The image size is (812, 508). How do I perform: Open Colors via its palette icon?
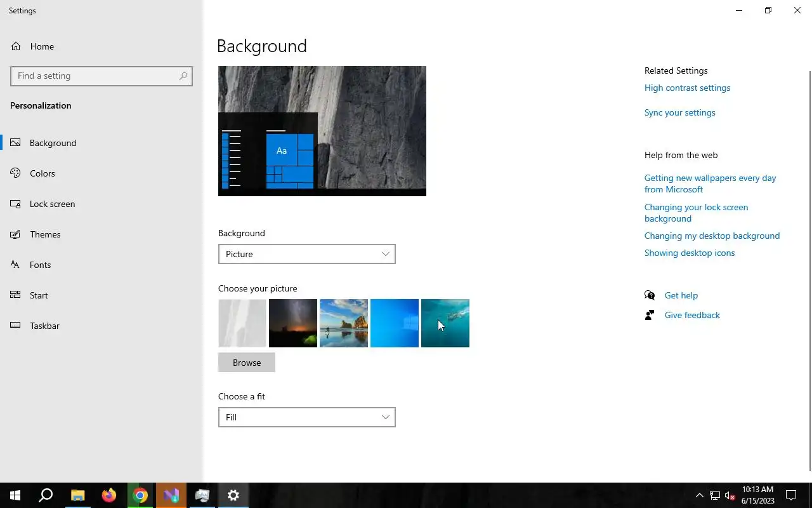[16, 173]
